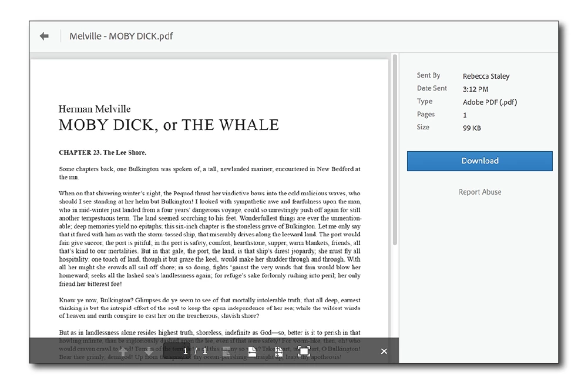Select the fit to height page icon
Image resolution: width=588 pixels, height=384 pixels.
[278, 352]
